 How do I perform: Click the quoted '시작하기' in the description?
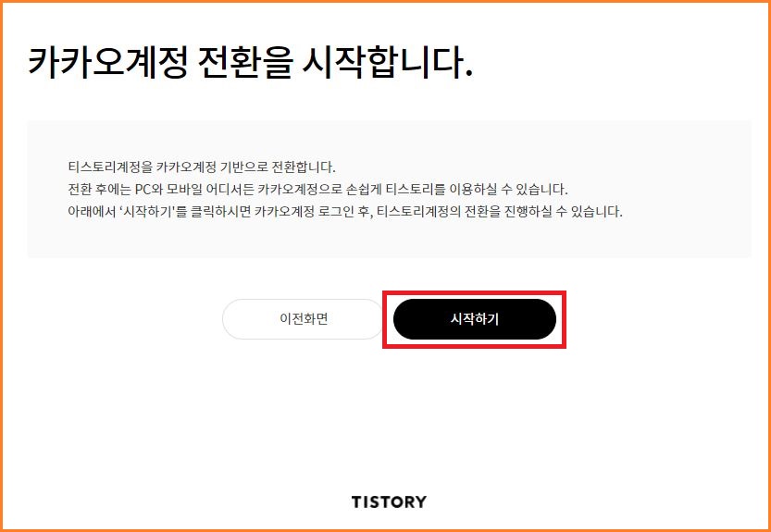(x=148, y=212)
